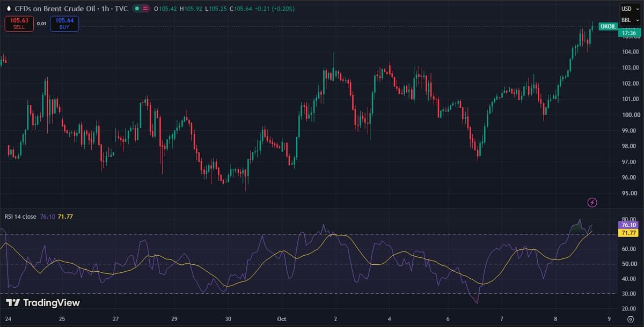
Task: Click the yellow 71.77 RSI-MA scale label
Action: click(629, 233)
